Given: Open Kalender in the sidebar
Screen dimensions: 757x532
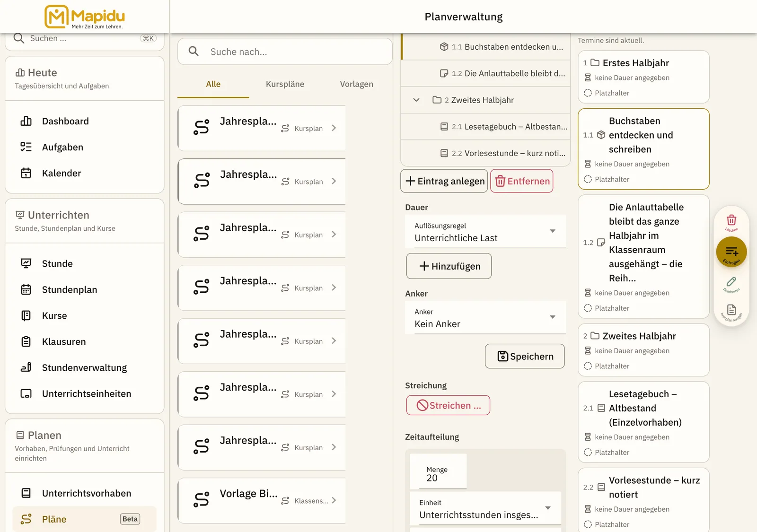Looking at the screenshot, I should (x=84, y=173).
